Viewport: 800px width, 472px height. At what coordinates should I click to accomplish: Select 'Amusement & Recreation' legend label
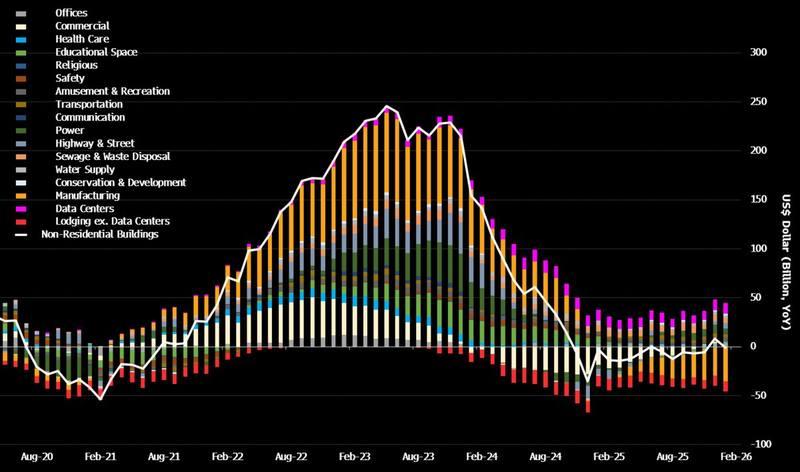pos(113,91)
